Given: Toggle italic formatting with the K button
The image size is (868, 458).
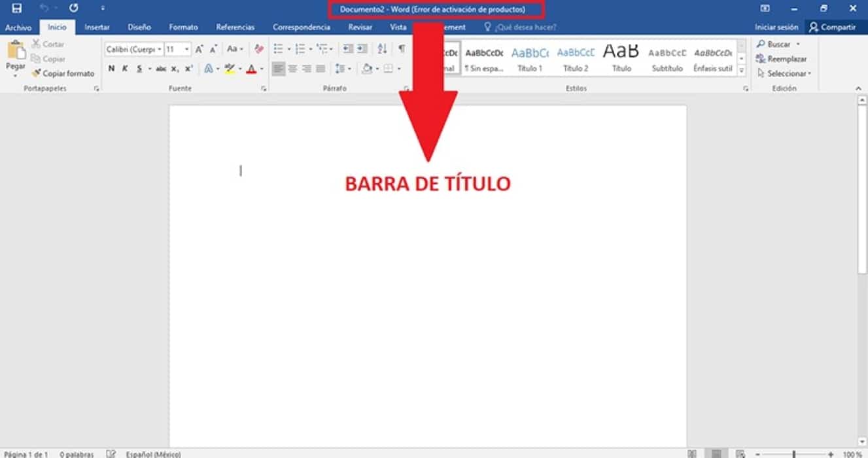Looking at the screenshot, I should 125,69.
